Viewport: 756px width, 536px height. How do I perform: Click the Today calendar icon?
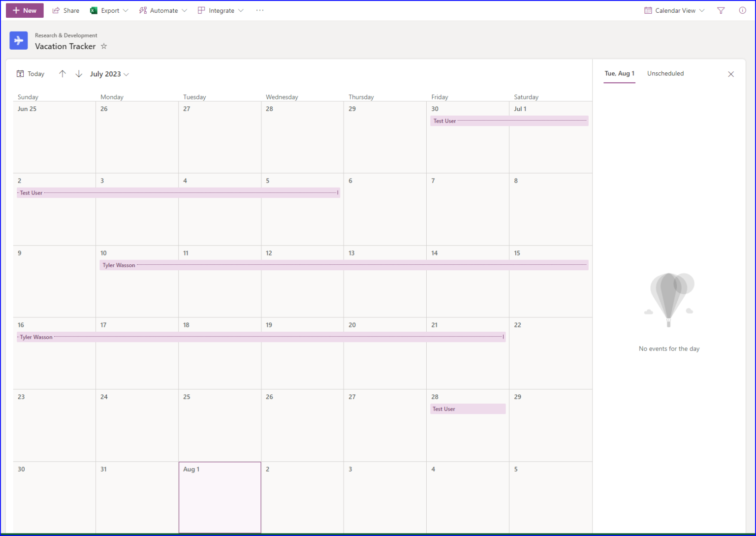tap(20, 73)
